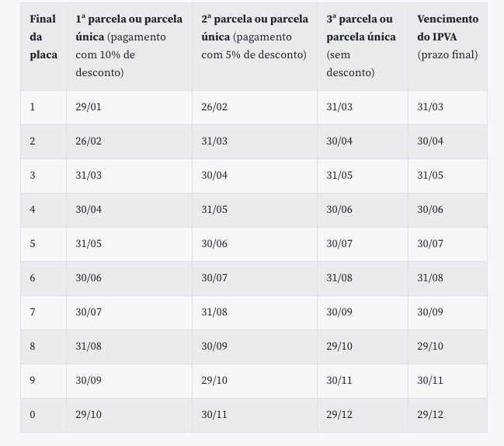The image size is (504, 446).
Task: Select the "3ª parcela" sem desconto header
Action: tap(361, 45)
